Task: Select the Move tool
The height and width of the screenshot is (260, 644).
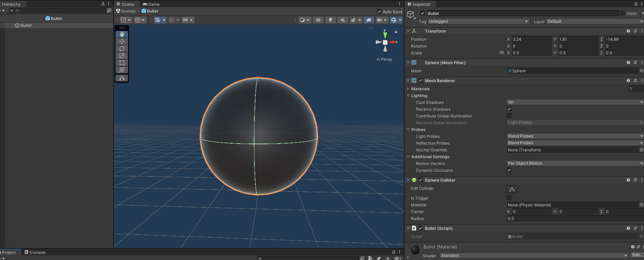Action: click(x=122, y=41)
